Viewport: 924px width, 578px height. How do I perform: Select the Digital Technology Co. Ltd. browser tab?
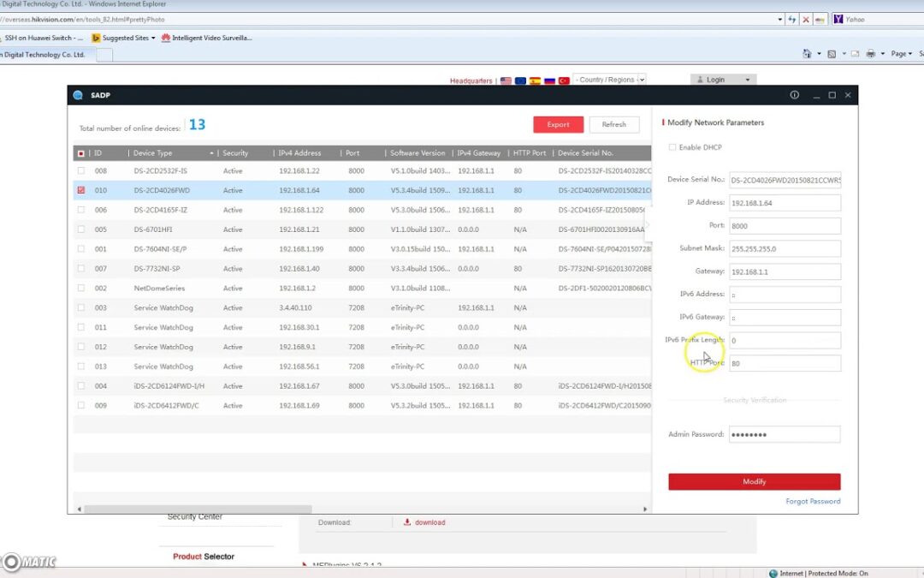tap(46, 55)
